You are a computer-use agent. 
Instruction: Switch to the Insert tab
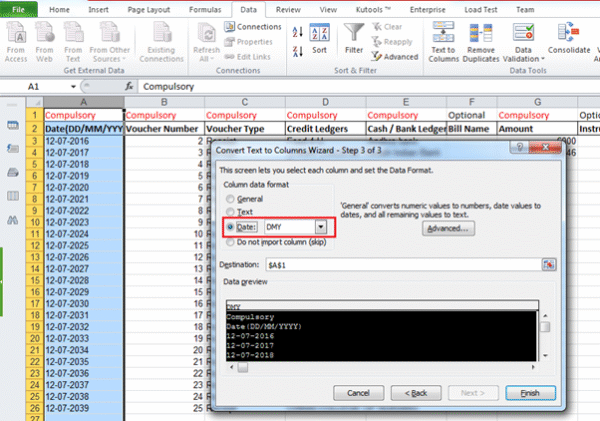(x=98, y=10)
